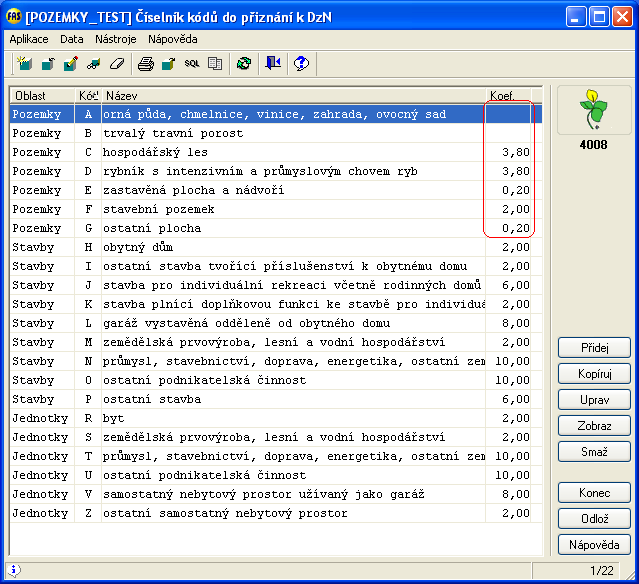Click the view record glasses icon

coord(93,63)
